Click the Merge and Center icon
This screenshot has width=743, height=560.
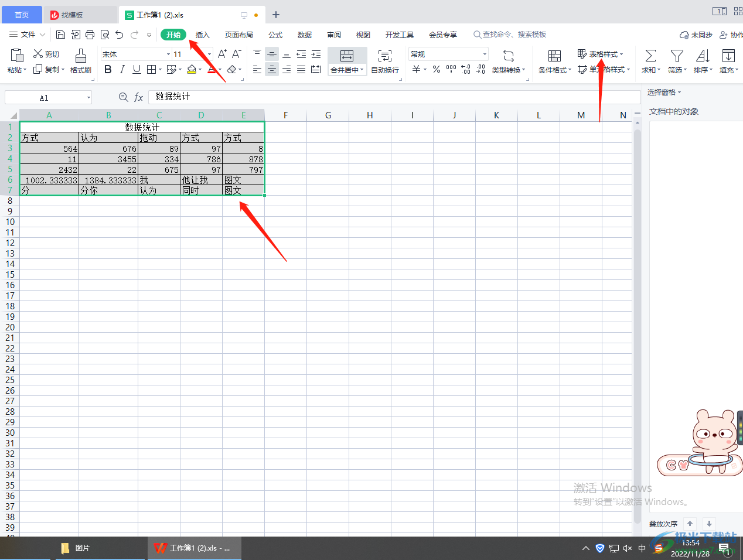[347, 56]
